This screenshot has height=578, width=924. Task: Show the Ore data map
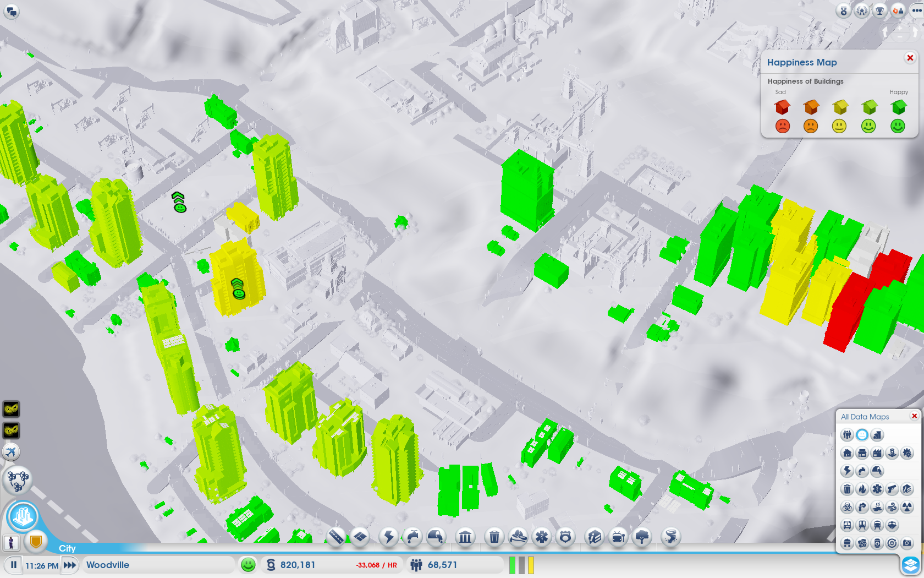(x=862, y=543)
